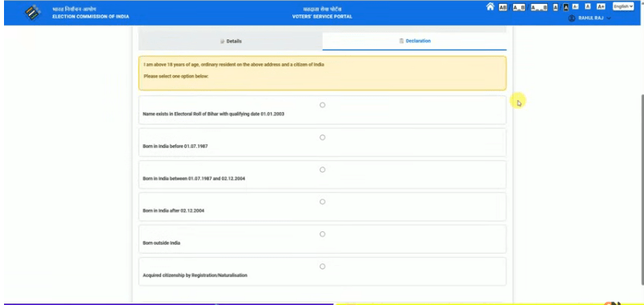
Task: Switch to the Details tab
Action: (231, 41)
